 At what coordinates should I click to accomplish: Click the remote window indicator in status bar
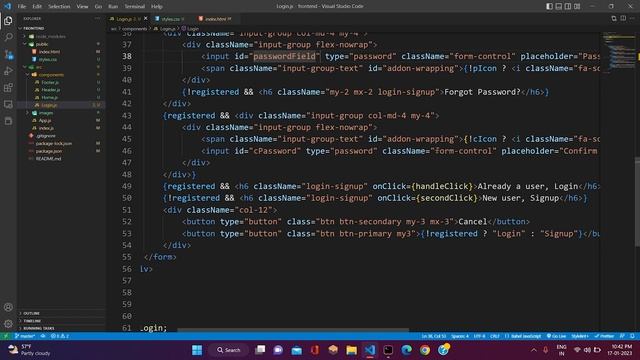[5, 336]
